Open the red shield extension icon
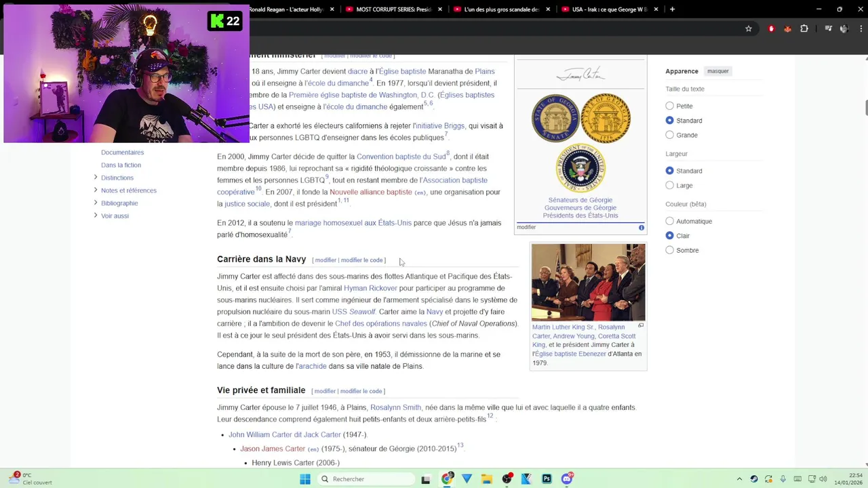The height and width of the screenshot is (488, 868). tap(771, 28)
